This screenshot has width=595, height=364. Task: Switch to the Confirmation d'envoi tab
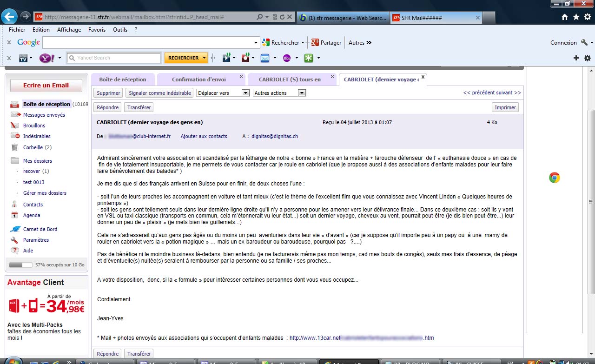pyautogui.click(x=198, y=79)
